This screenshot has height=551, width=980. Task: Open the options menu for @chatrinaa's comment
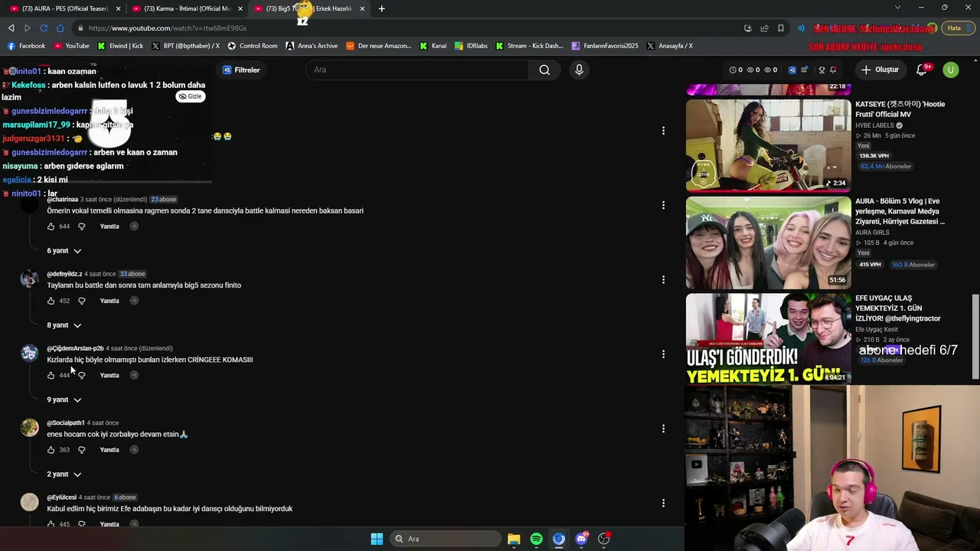click(x=663, y=205)
